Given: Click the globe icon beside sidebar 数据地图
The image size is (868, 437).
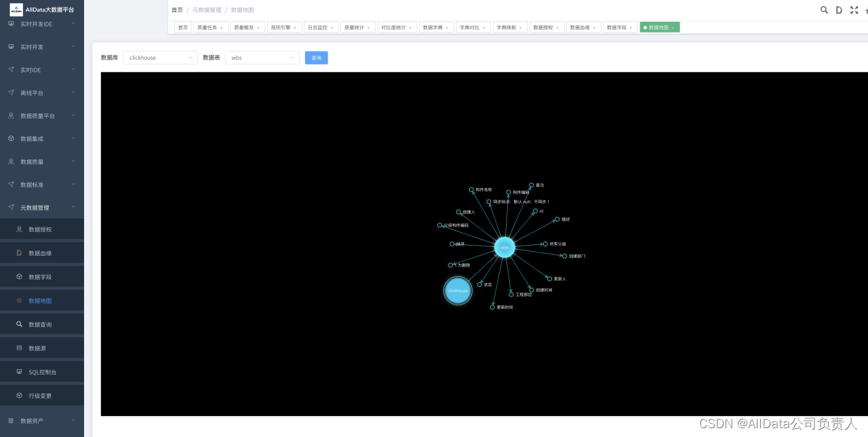Looking at the screenshot, I should [x=20, y=301].
